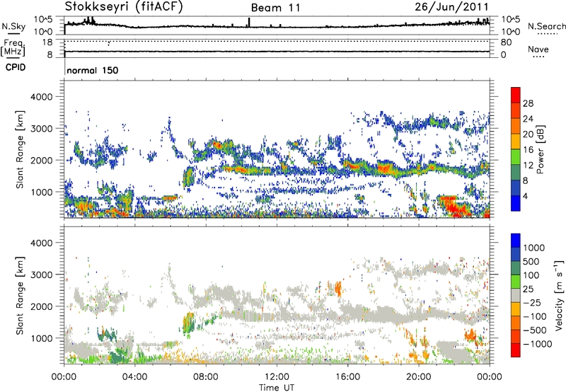The image size is (566, 392).
Task: Select the Beam 11 label
Action: click(276, 8)
